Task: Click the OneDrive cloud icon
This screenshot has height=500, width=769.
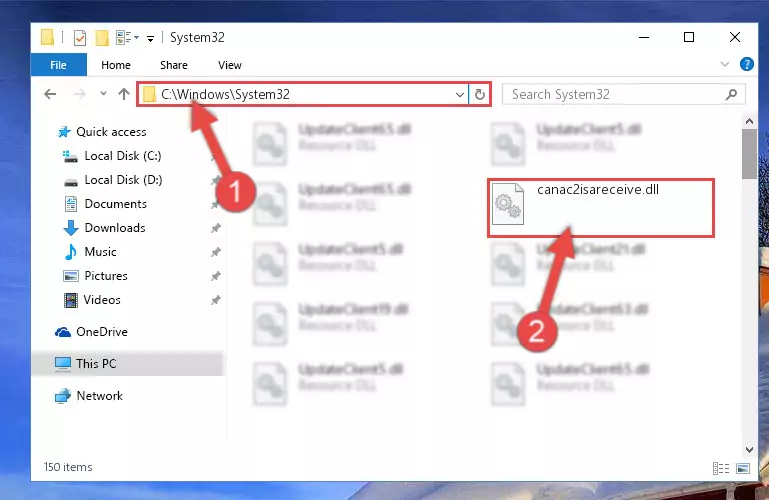Action: coord(63,332)
